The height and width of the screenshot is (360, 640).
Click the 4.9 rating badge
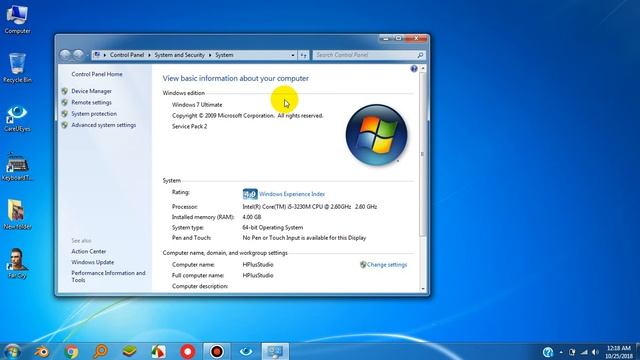(x=250, y=194)
